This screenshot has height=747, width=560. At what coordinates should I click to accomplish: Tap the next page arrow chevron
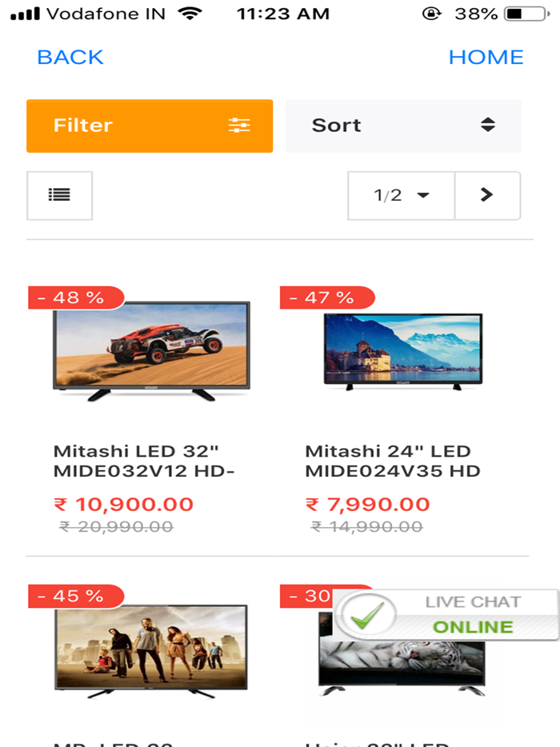point(487,195)
